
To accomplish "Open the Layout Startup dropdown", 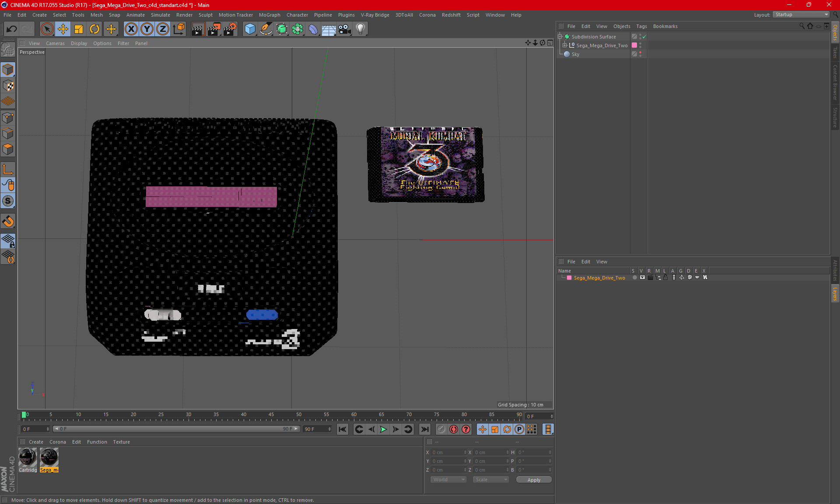I will 801,15.
